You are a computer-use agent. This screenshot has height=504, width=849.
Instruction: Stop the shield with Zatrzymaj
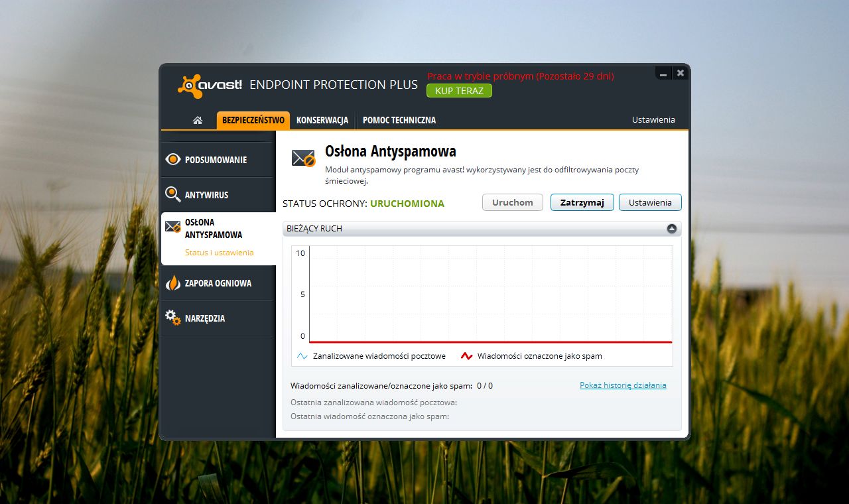pos(582,202)
